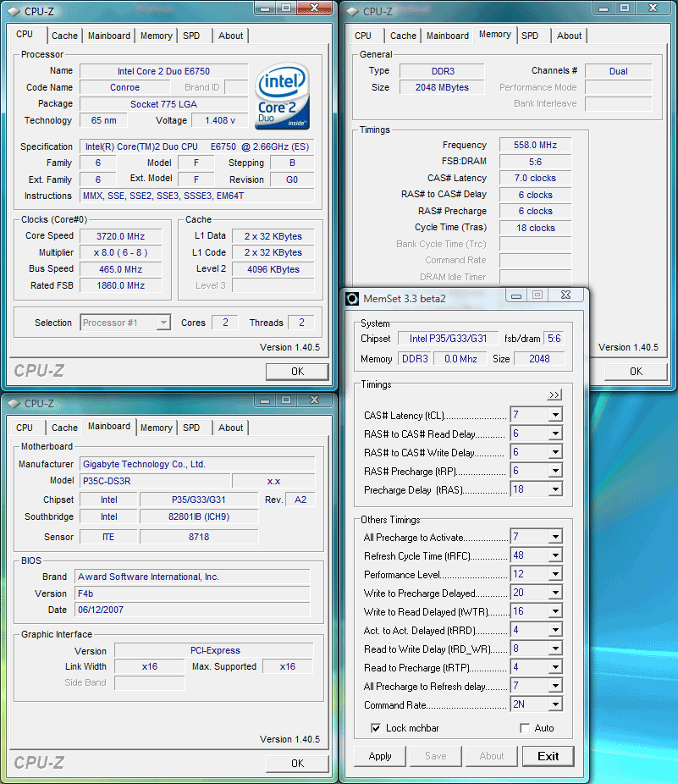This screenshot has height=784, width=678.
Task: Expand the Command Rate dropdown
Action: (x=554, y=705)
